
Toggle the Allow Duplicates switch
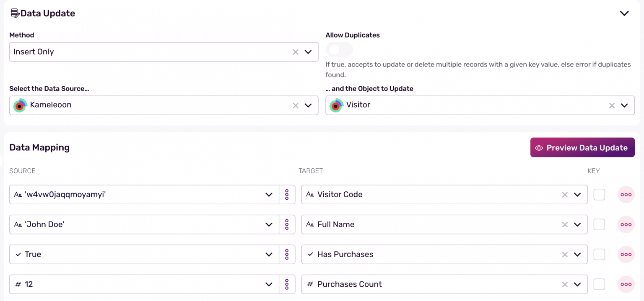(339, 50)
